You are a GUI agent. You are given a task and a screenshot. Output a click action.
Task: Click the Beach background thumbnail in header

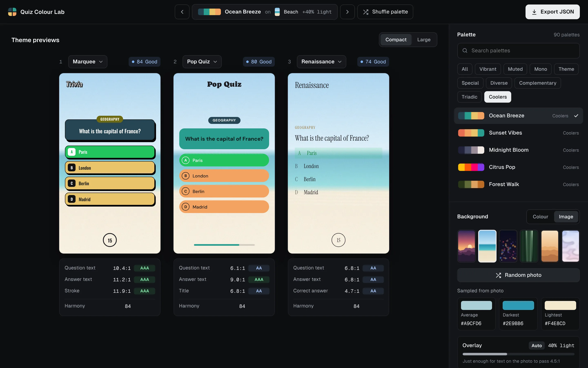tap(277, 12)
